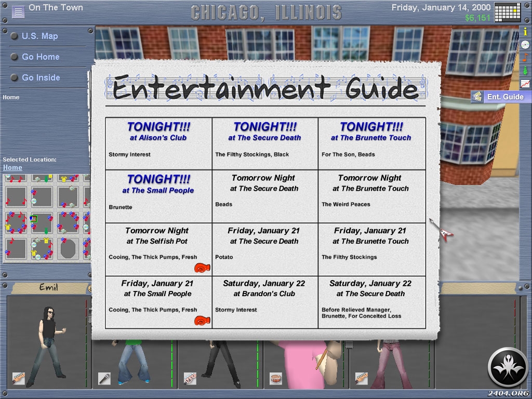This screenshot has width=532, height=399.
Task: Select the Emil band member tab
Action: pyautogui.click(x=48, y=287)
